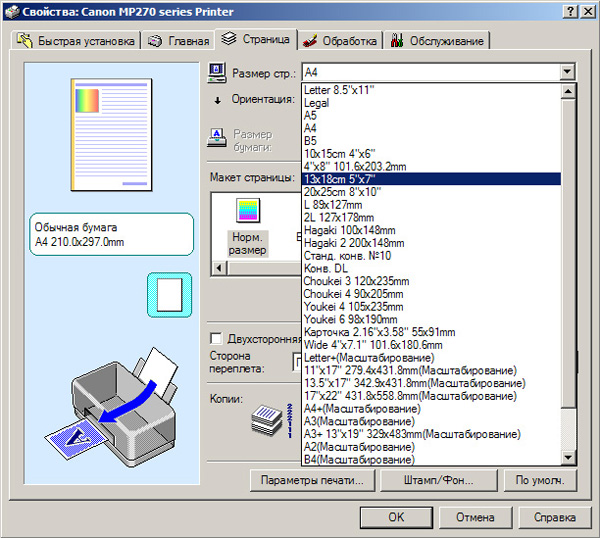This screenshot has width=600, height=538.
Task: Open the Штамп/Фон... settings
Action: 439,480
